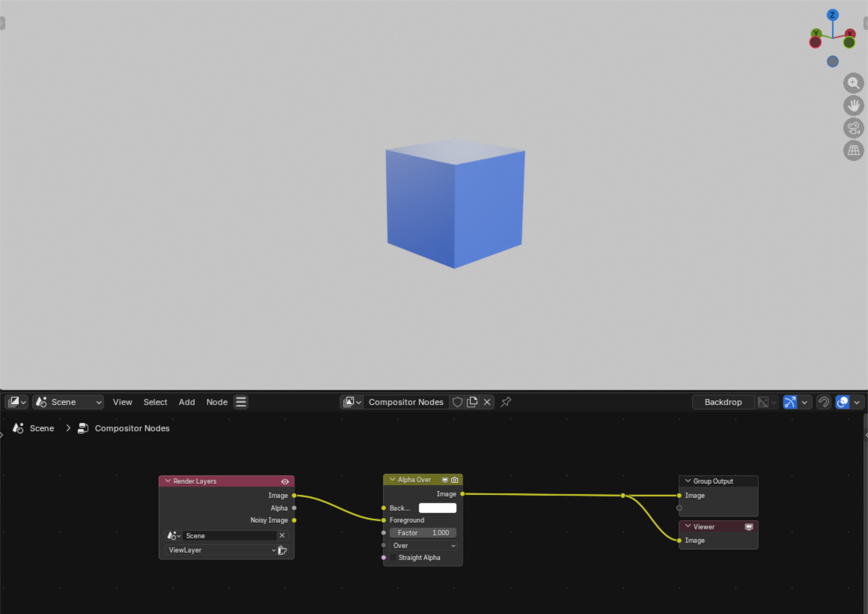The image size is (868, 614).
Task: Pin the node tree with the pin icon
Action: tap(506, 402)
